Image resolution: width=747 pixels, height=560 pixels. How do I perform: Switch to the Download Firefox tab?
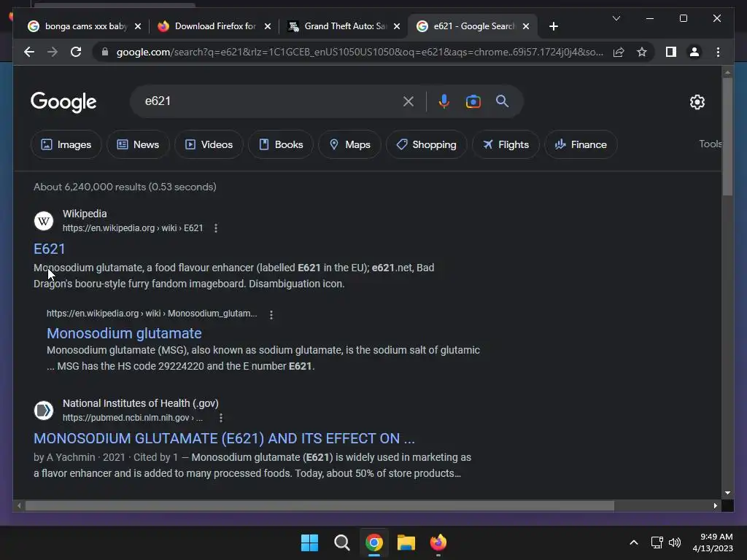214,26
